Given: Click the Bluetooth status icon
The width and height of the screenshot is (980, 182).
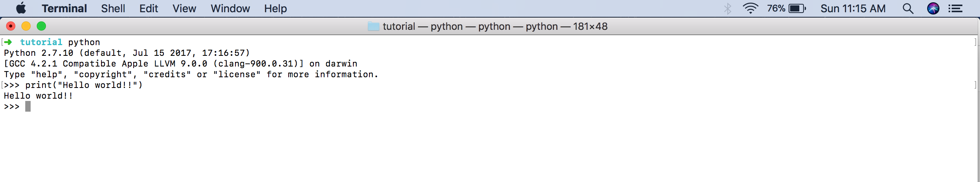Looking at the screenshot, I should [x=728, y=8].
